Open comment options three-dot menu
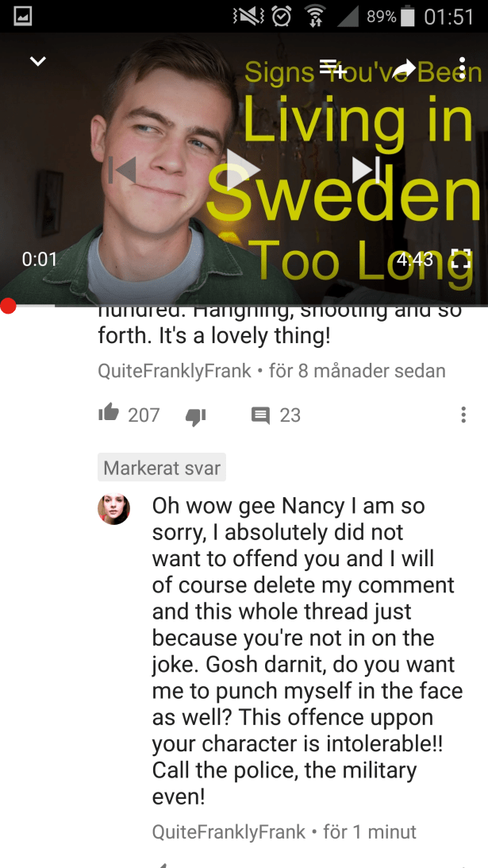 [x=463, y=415]
